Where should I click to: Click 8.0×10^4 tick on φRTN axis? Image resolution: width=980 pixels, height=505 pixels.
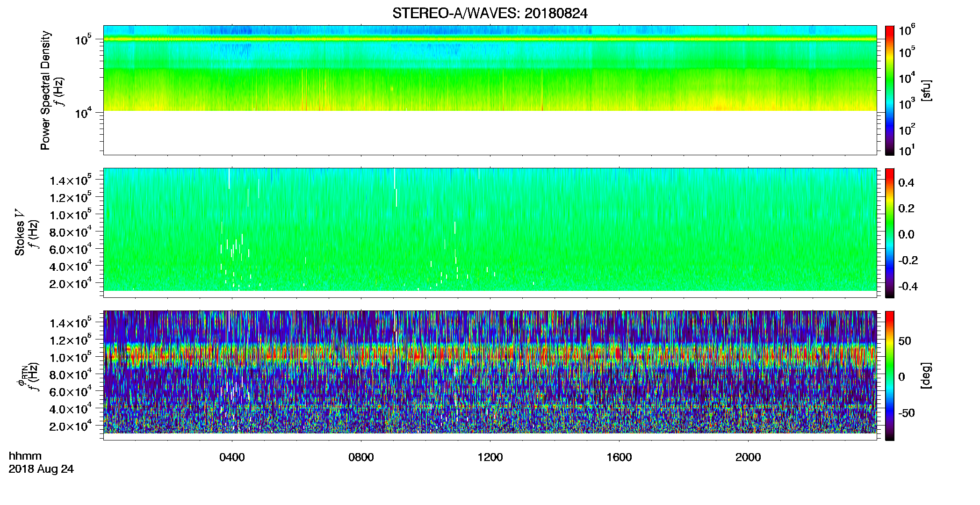click(x=71, y=374)
